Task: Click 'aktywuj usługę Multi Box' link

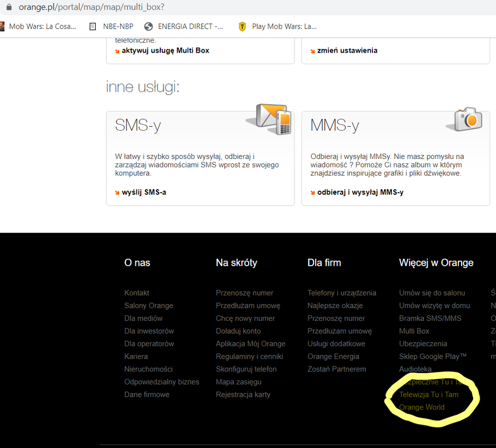Action: click(x=165, y=50)
